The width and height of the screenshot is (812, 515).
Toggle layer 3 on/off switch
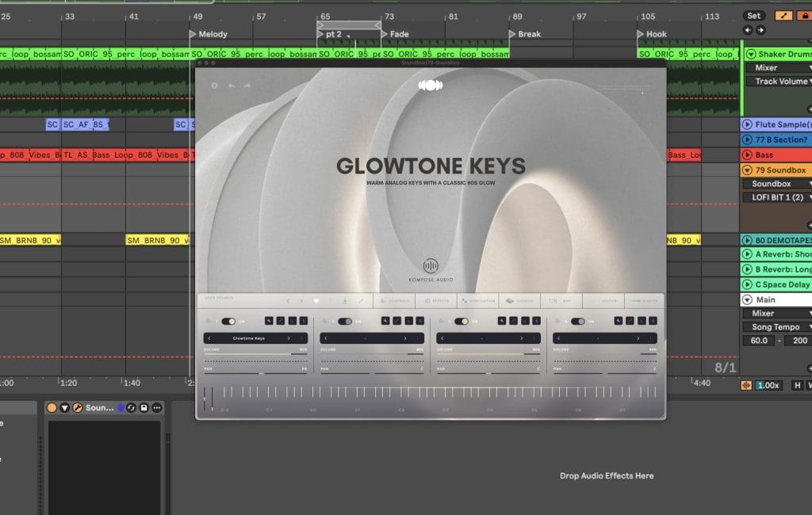coord(462,322)
